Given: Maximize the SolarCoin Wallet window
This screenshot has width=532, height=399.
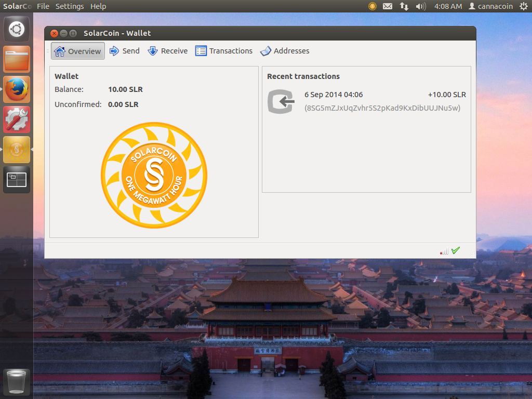Looking at the screenshot, I should (73, 33).
